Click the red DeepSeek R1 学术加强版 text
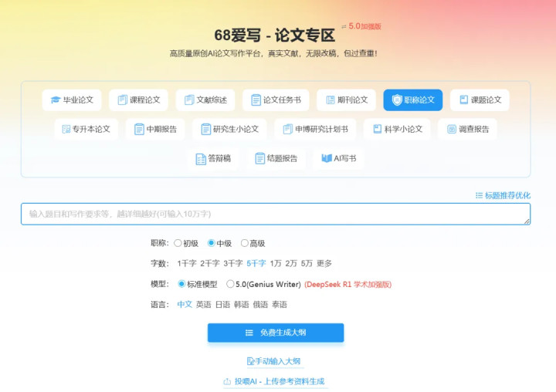The width and height of the screenshot is (556, 392). pos(347,284)
